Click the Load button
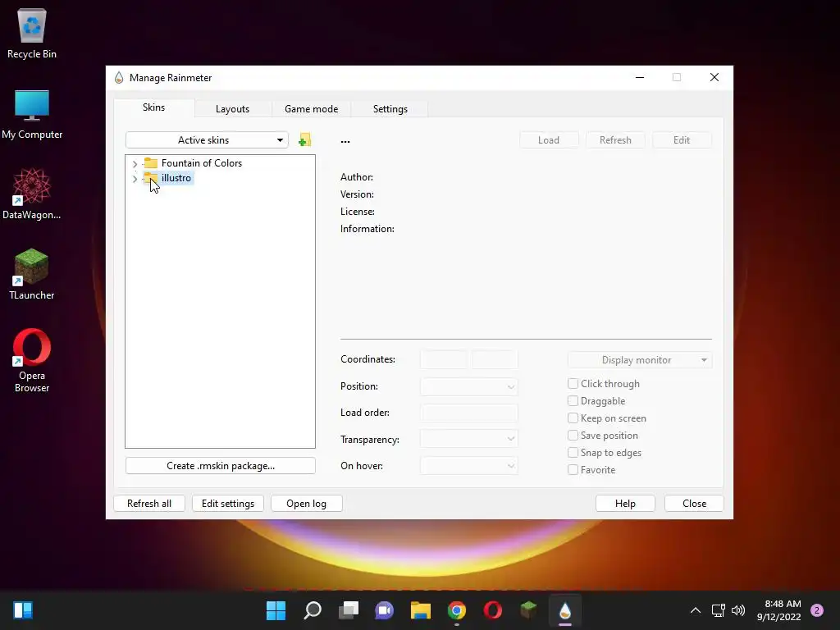Screen dimensions: 840x630 point(549,139)
